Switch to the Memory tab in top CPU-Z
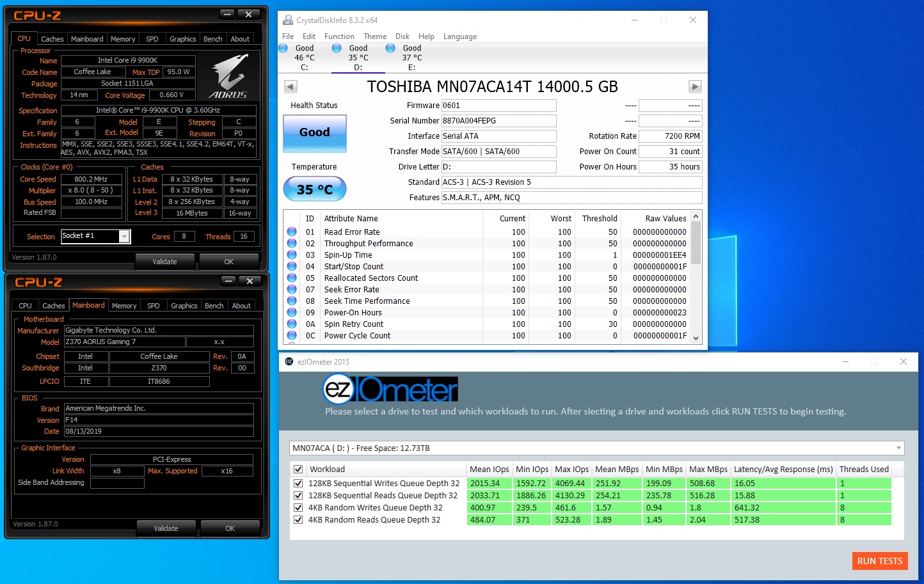This screenshot has height=584, width=924. tap(123, 39)
